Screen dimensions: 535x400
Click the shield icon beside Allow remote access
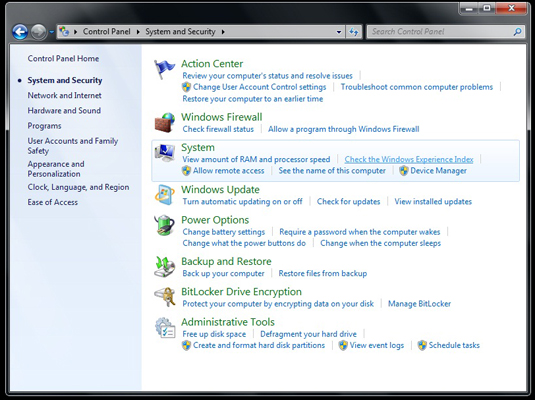click(x=186, y=171)
